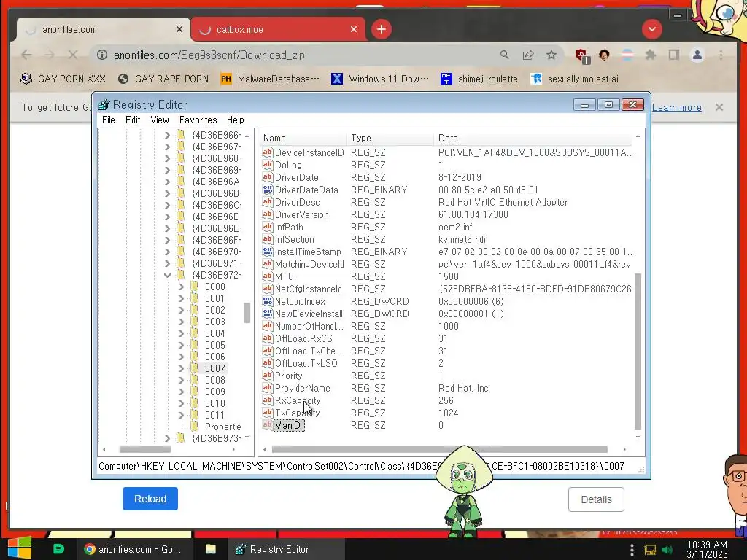Open the tab search dropdown arrow
The image size is (747, 560).
click(x=651, y=29)
